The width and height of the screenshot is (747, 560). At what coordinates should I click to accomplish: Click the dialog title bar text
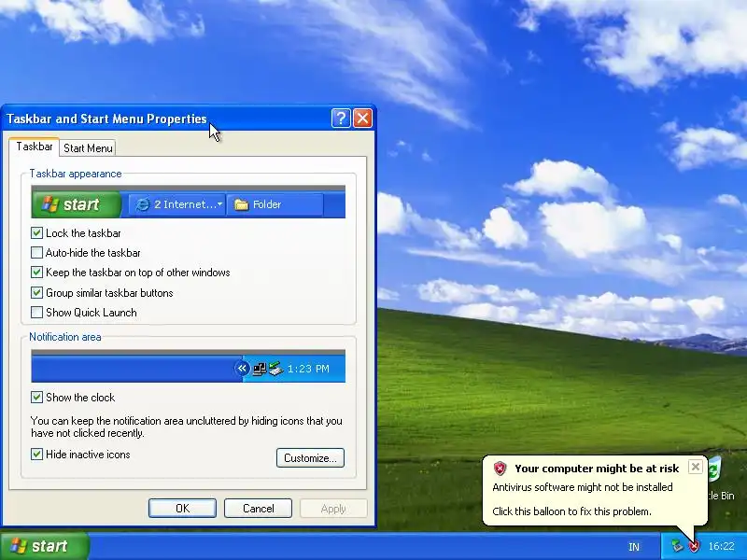coord(106,119)
